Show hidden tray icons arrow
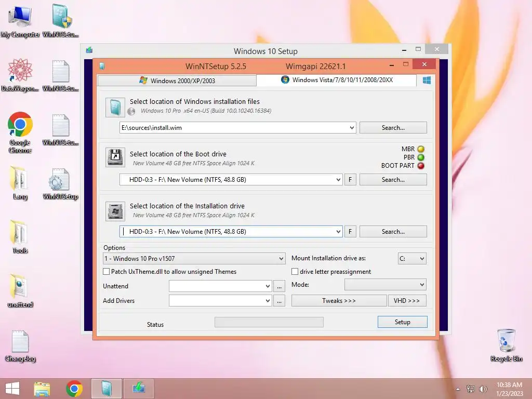532x399 pixels. pos(458,389)
